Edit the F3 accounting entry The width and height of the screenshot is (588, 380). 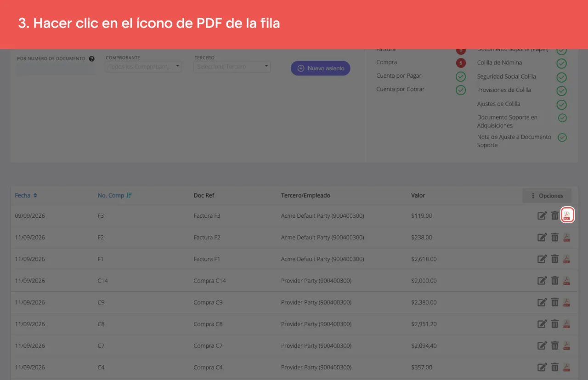pos(542,216)
